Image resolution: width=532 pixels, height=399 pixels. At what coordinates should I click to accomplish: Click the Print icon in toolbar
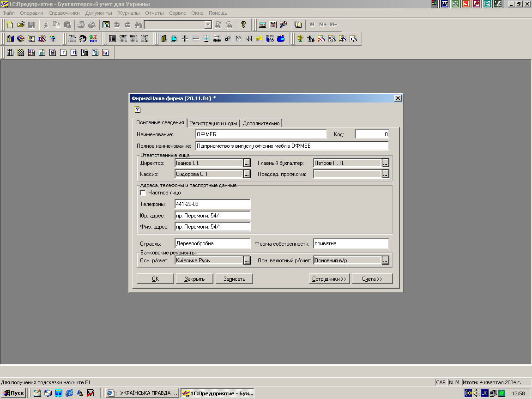point(81,25)
